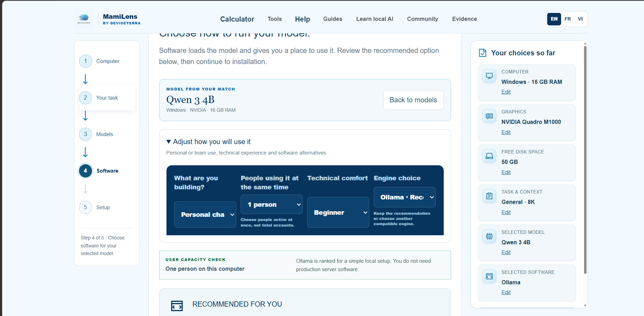Edit the Graphics NVIDIA Quadro M1000 choice
Image resolution: width=644 pixels, height=316 pixels.
pyautogui.click(x=506, y=132)
